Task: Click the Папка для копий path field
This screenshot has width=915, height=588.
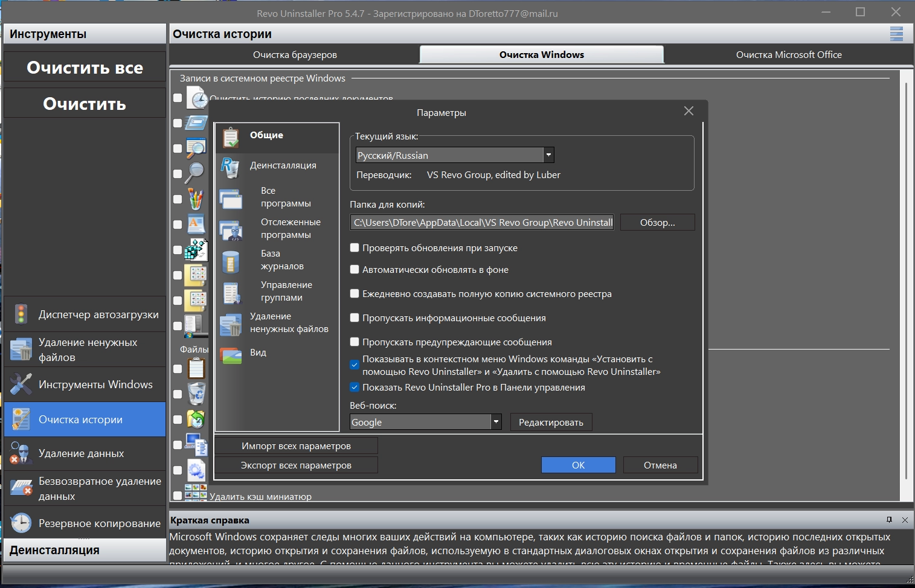Action: [482, 222]
